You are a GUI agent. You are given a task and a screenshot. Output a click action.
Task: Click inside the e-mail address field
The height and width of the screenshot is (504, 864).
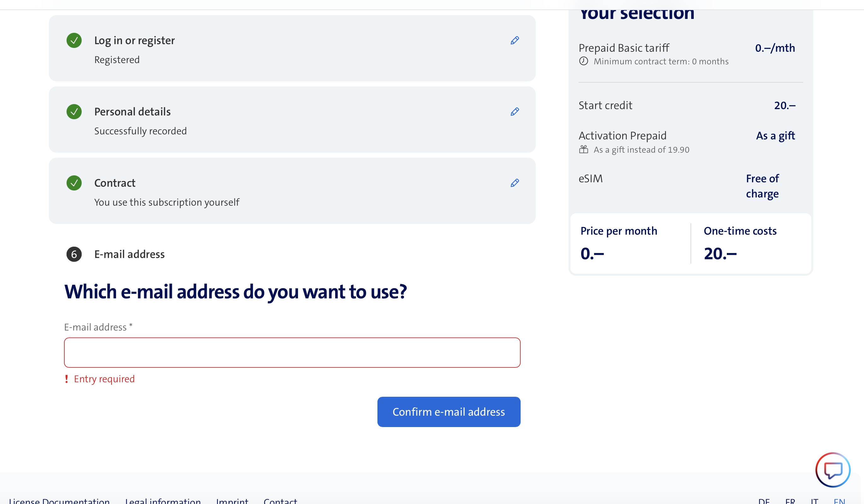coord(292,353)
